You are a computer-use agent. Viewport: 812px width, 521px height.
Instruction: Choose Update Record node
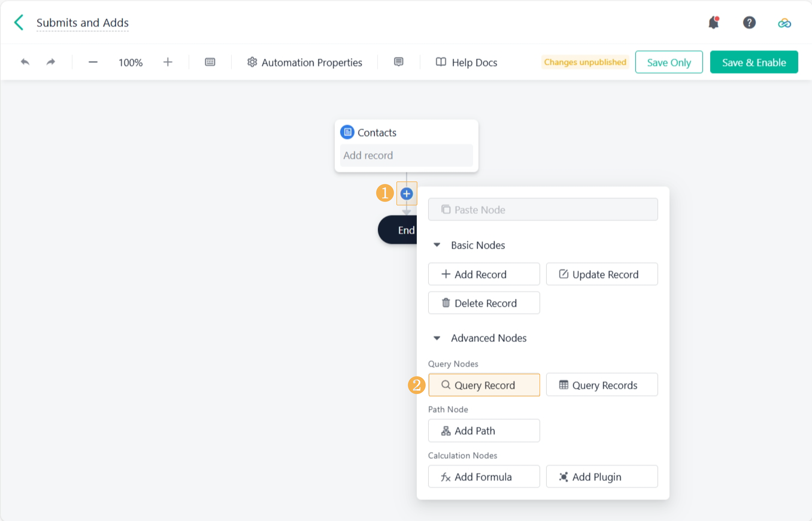pyautogui.click(x=602, y=274)
